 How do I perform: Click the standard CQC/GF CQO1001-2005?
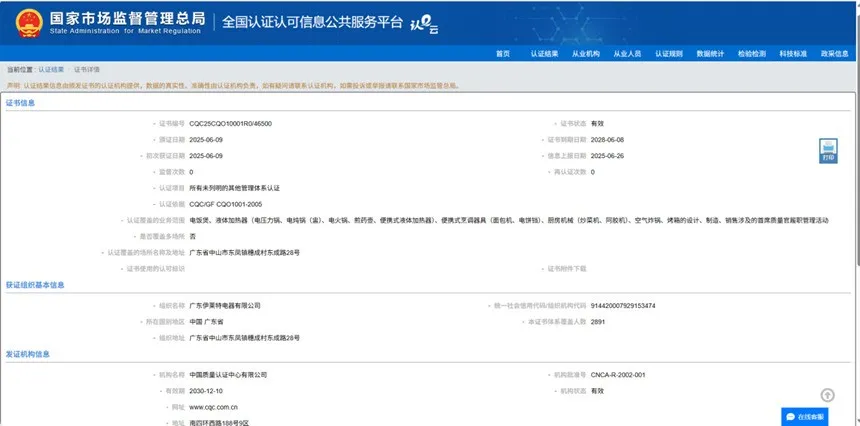225,205
